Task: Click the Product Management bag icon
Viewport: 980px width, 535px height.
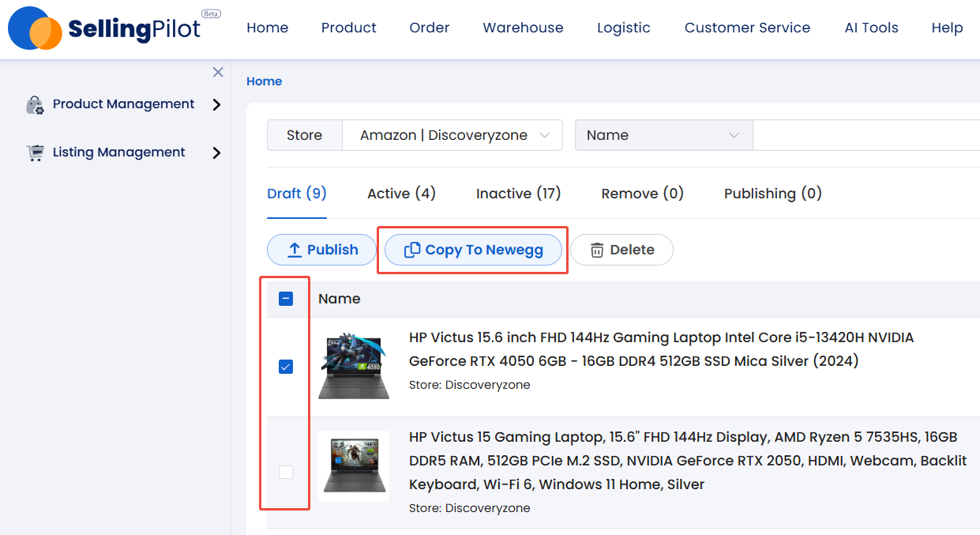Action: (x=35, y=104)
